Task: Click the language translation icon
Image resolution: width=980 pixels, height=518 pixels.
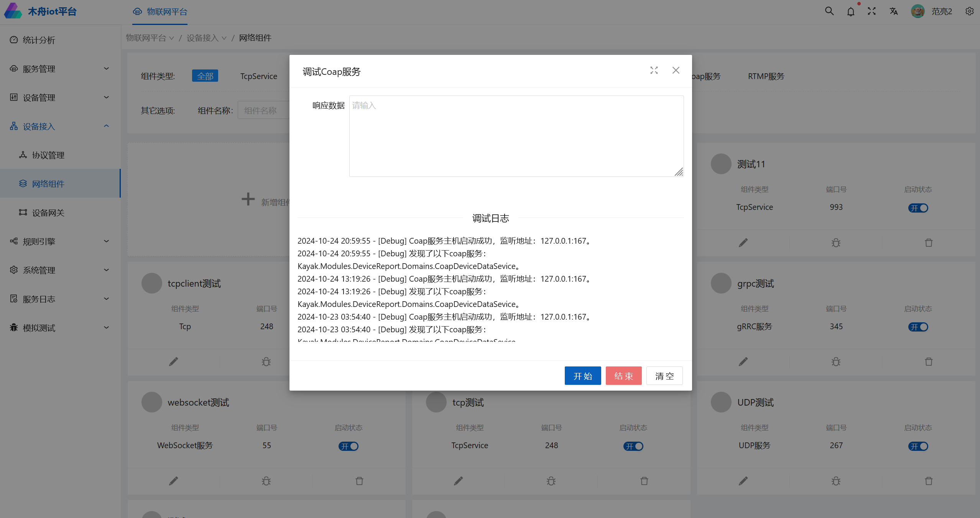Action: pos(894,12)
